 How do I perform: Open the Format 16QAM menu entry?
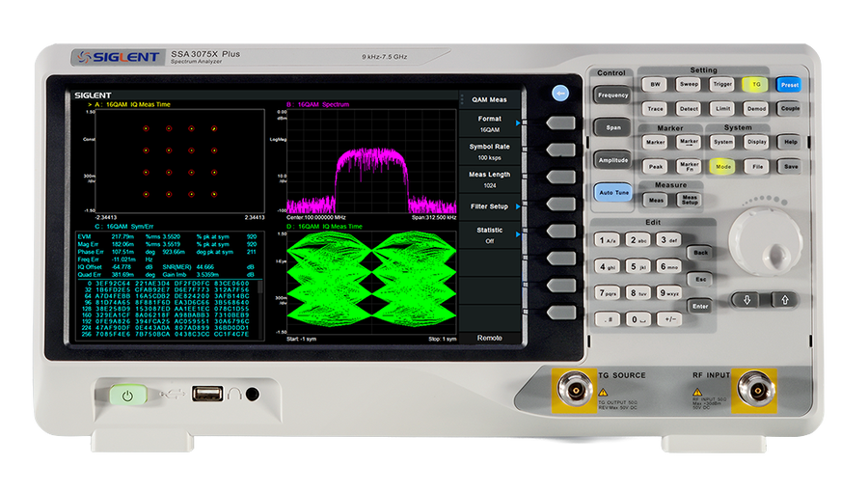(x=489, y=124)
